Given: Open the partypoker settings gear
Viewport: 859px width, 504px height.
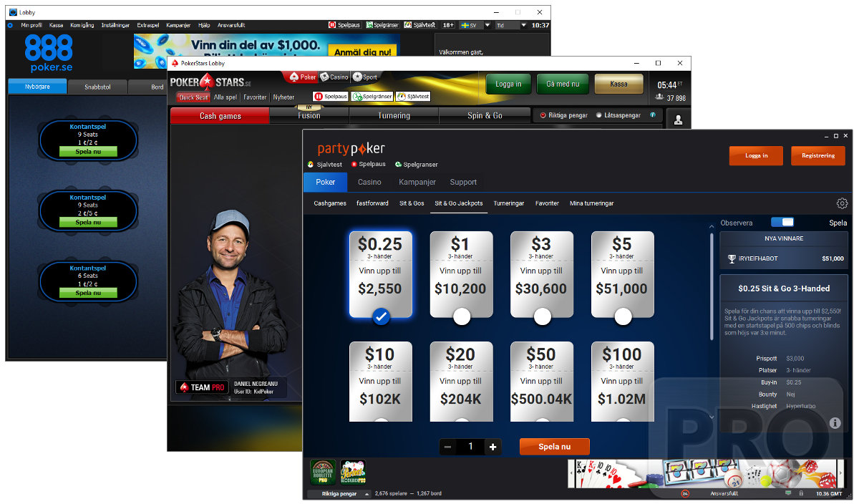Looking at the screenshot, I should pos(842,203).
